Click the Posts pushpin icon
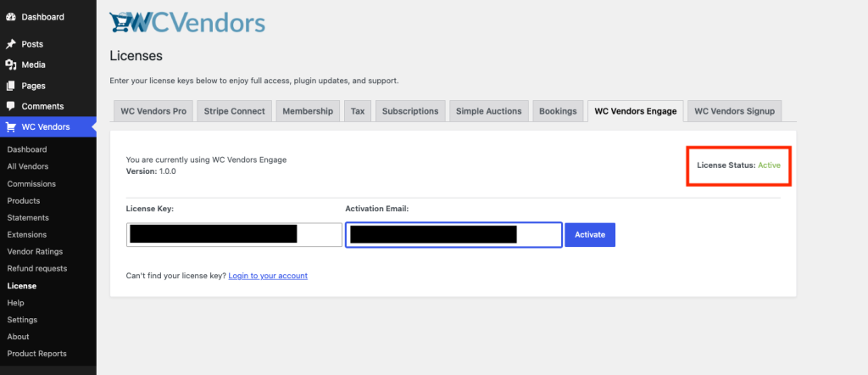Screen dimensions: 868x375 (x=10, y=44)
